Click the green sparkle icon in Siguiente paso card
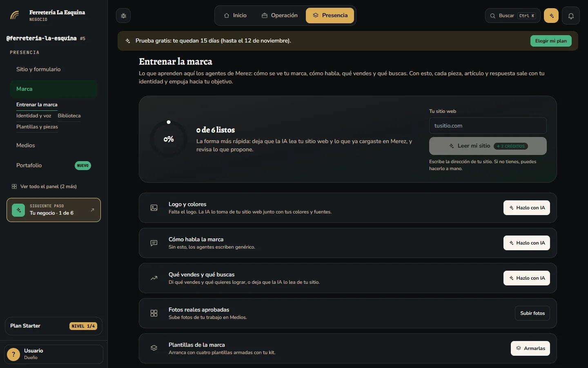The image size is (588, 368). click(18, 210)
